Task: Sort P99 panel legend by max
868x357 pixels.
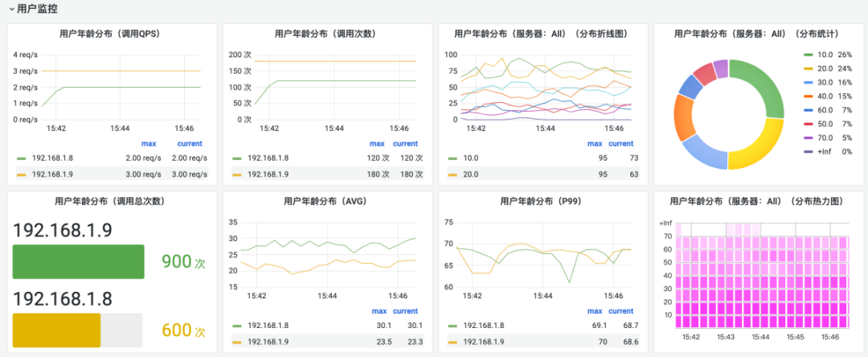Action: pos(595,311)
